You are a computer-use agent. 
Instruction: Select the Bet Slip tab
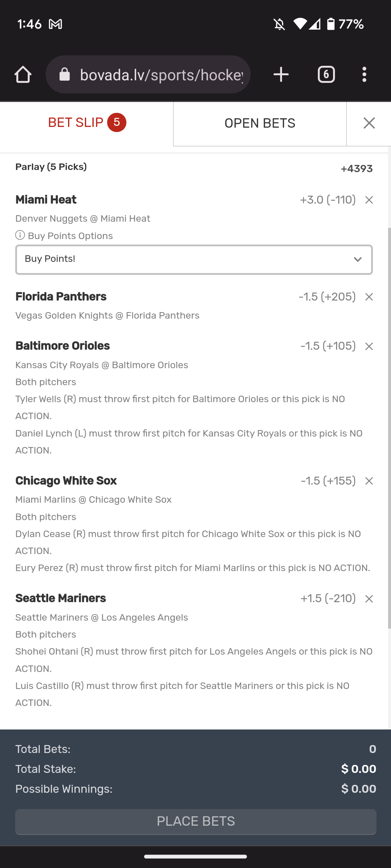pos(87,123)
